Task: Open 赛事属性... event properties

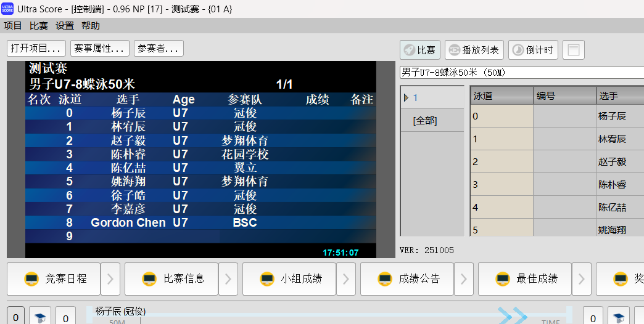Action: click(100, 48)
